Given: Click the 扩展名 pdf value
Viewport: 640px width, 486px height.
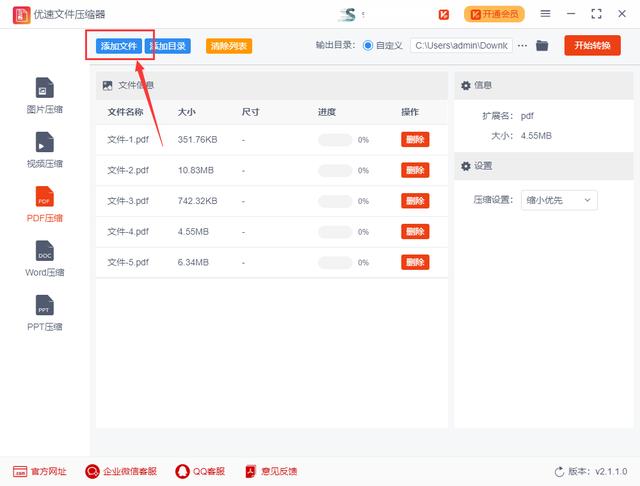Looking at the screenshot, I should 527,116.
